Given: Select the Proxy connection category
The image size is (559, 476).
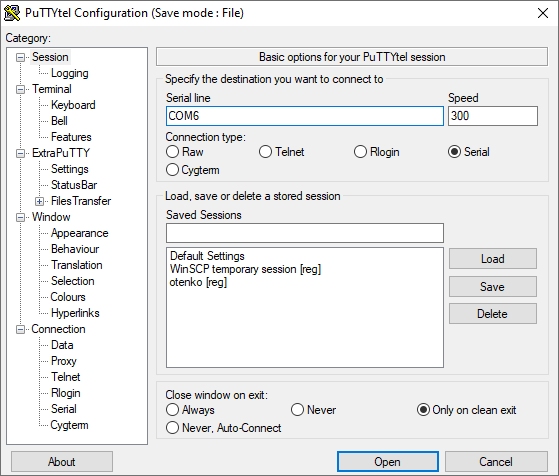Looking at the screenshot, I should click(64, 361).
